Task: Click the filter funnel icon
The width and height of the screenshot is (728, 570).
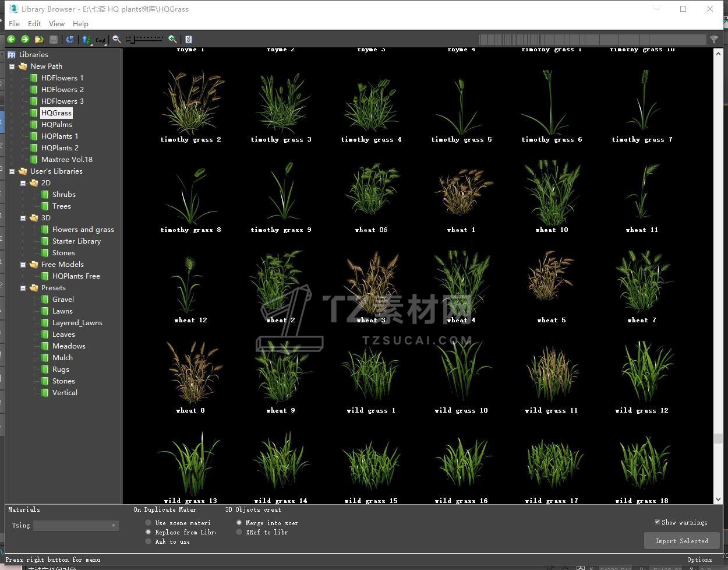Action: [713, 39]
